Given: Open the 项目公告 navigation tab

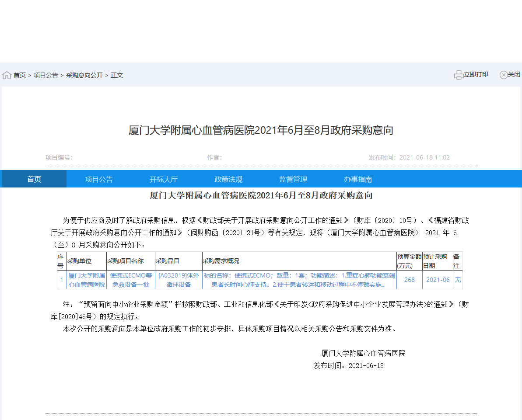Looking at the screenshot, I should point(98,179).
